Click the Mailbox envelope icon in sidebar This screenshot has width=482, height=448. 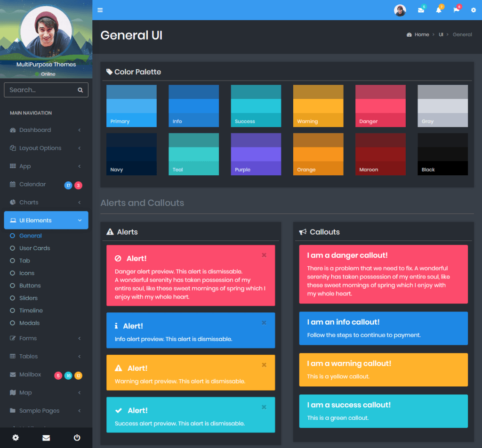pyautogui.click(x=13, y=375)
